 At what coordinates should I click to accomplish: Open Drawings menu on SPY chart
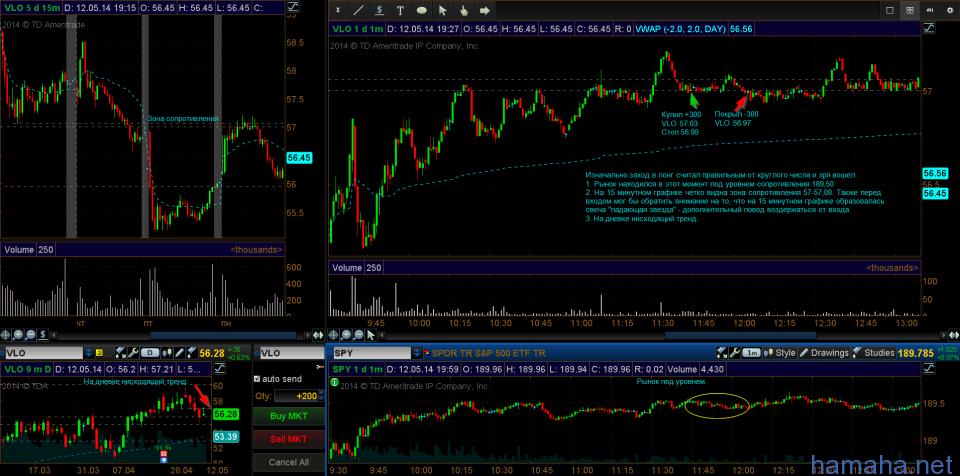click(x=824, y=353)
